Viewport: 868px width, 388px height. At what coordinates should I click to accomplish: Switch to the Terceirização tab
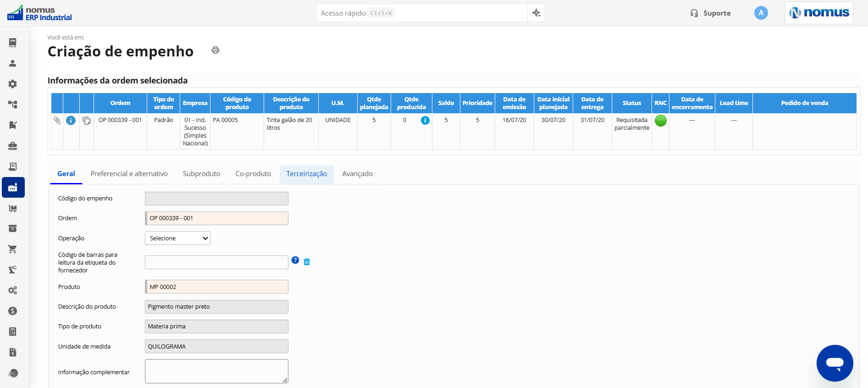click(306, 174)
